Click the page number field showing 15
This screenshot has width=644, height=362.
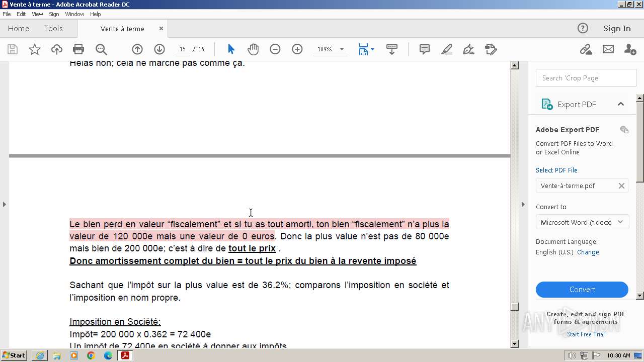tap(182, 49)
